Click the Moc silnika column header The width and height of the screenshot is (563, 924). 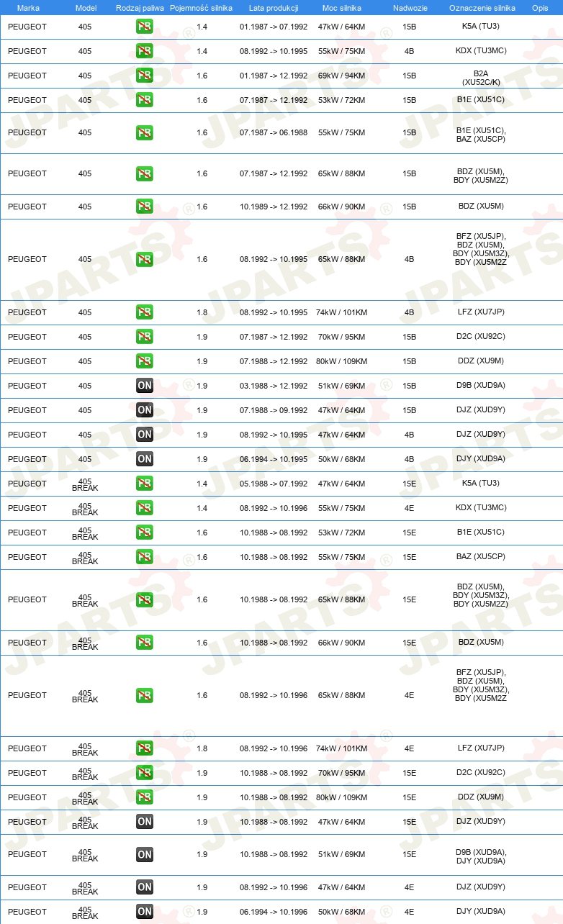coord(341,7)
